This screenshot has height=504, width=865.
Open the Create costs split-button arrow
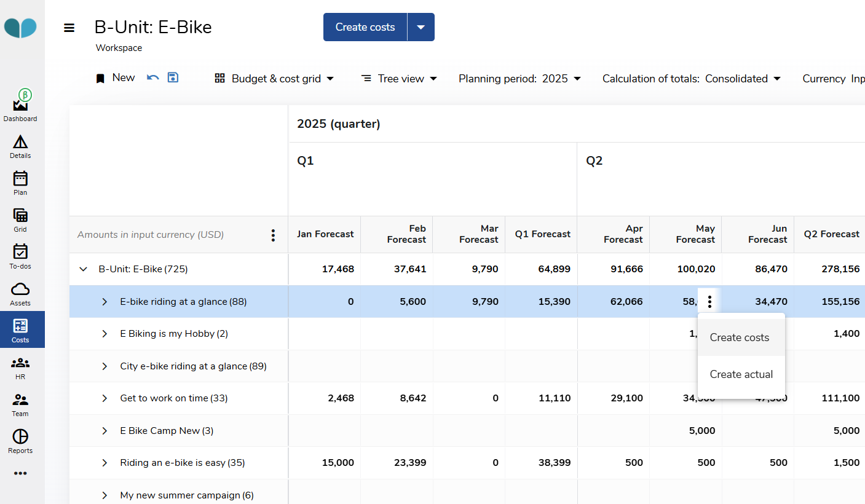tap(421, 27)
